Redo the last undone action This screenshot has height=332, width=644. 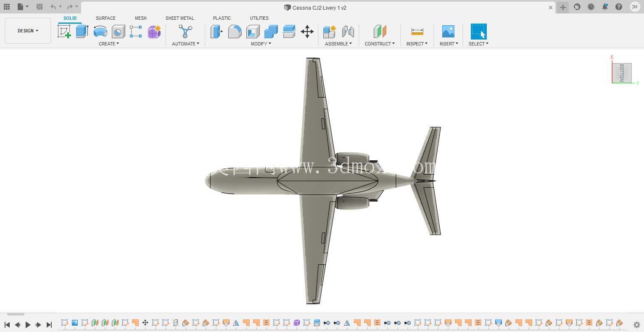70,7
